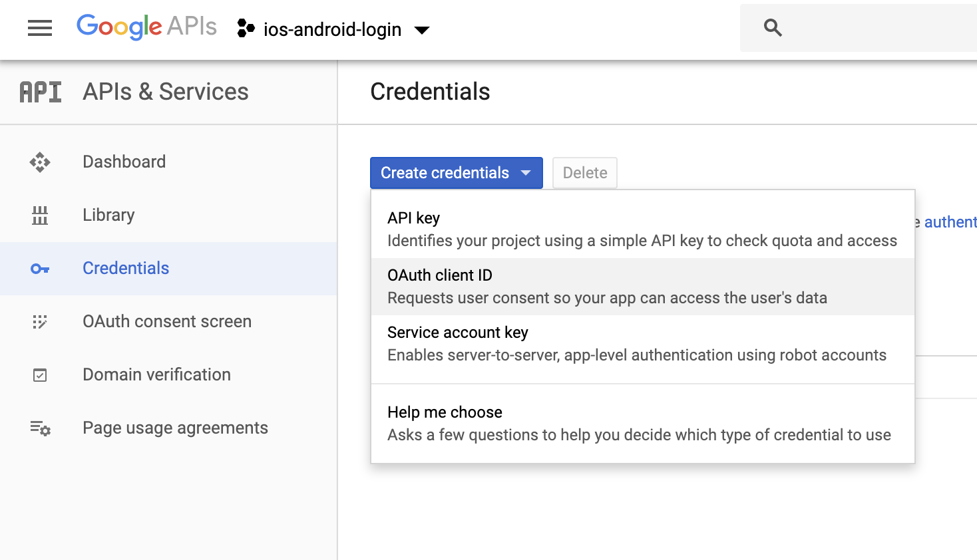The image size is (977, 560).
Task: Choose API key from the dropdown
Action: pyautogui.click(x=643, y=229)
